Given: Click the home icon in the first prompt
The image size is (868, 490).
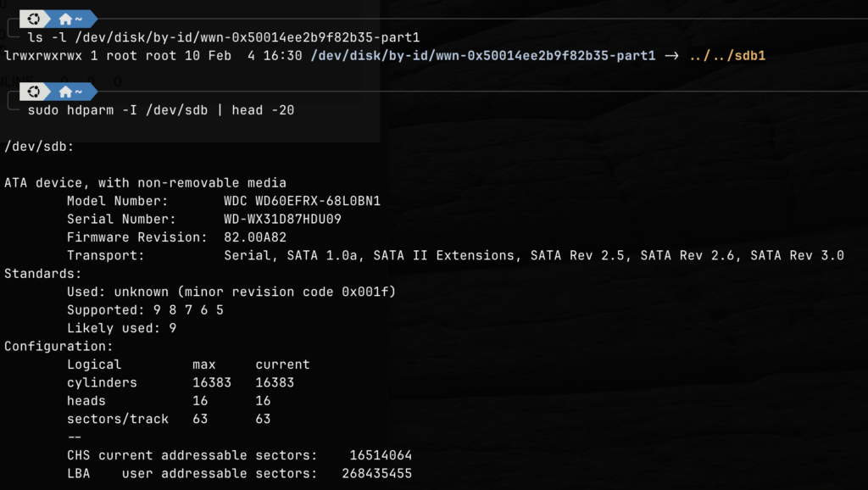Looking at the screenshot, I should (x=65, y=19).
